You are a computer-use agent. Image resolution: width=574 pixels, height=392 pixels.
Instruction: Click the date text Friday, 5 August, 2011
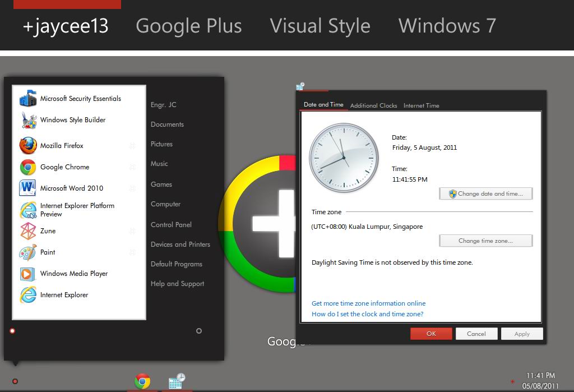click(425, 147)
